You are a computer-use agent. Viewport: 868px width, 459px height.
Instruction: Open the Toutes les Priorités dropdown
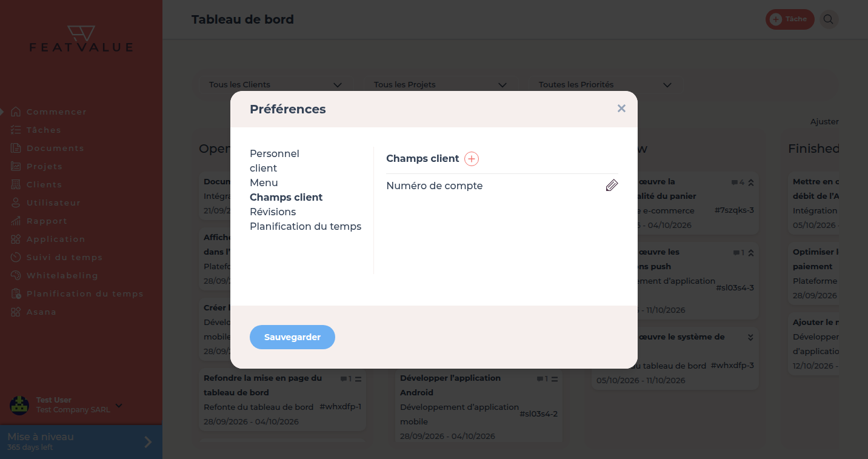606,85
